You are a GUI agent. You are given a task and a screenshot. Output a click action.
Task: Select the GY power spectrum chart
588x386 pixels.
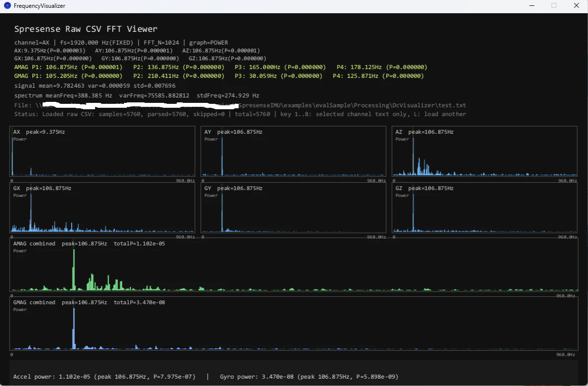click(x=294, y=208)
